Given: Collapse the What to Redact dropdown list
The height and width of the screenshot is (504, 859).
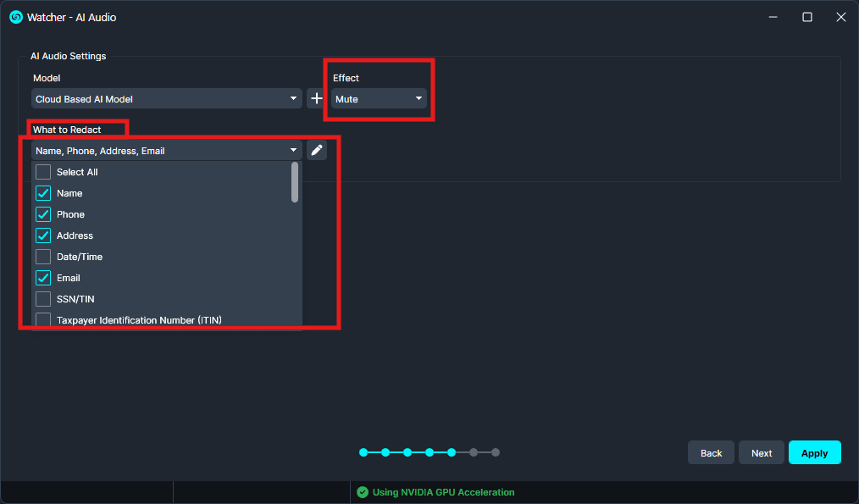Looking at the screenshot, I should click(x=293, y=151).
